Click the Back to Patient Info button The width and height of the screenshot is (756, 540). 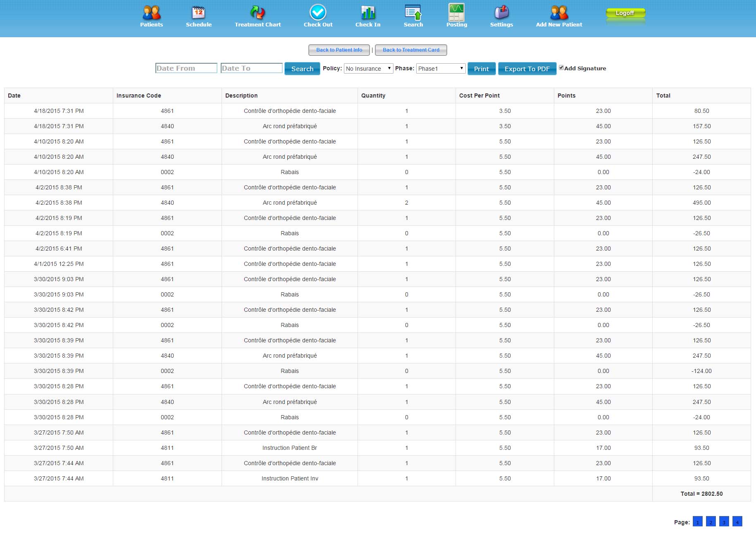pos(339,50)
